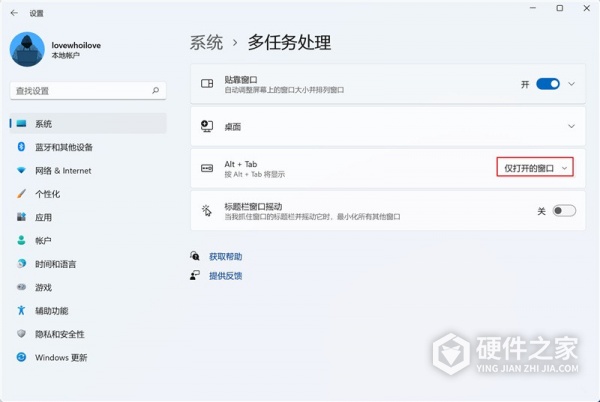Enable the 标题栏窗口摇动 toggle
The image size is (600, 402).
564,210
